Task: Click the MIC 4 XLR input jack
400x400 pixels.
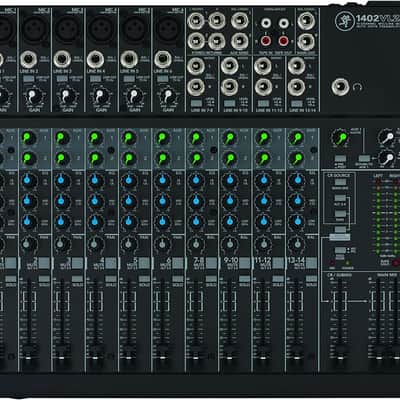Action: [102, 29]
